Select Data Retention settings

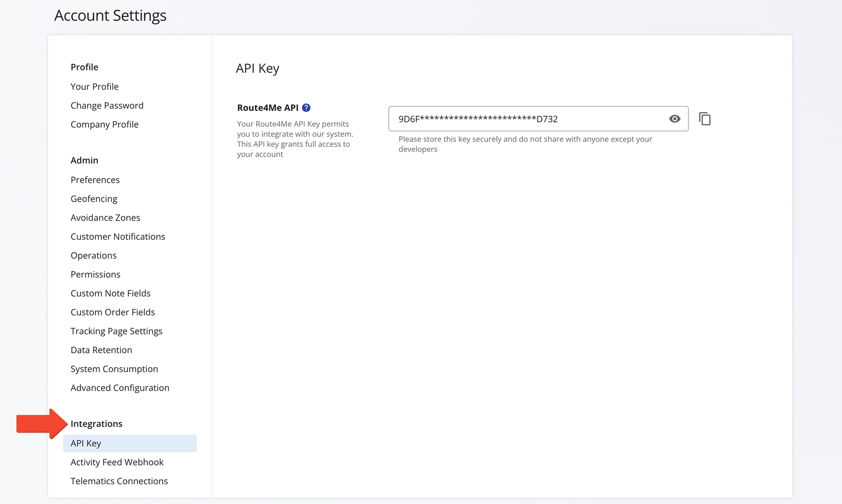pos(101,350)
